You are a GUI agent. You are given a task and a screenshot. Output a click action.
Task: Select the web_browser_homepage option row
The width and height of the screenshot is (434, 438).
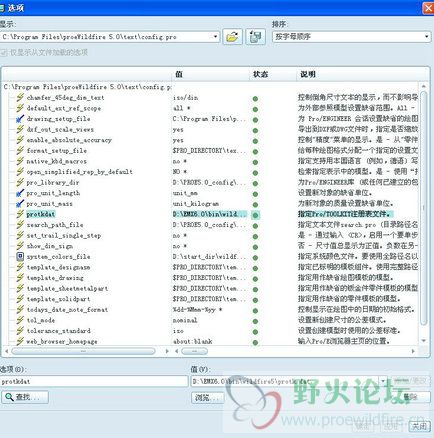click(210, 341)
